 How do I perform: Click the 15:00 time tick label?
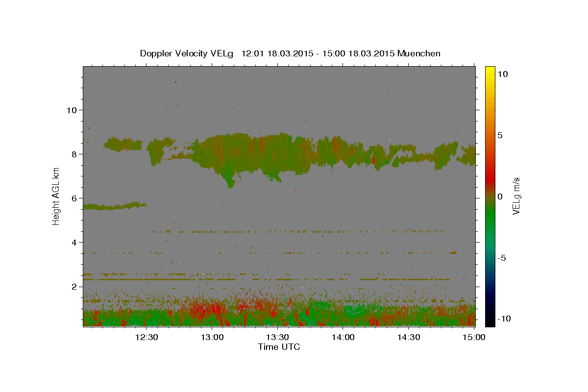(x=474, y=337)
